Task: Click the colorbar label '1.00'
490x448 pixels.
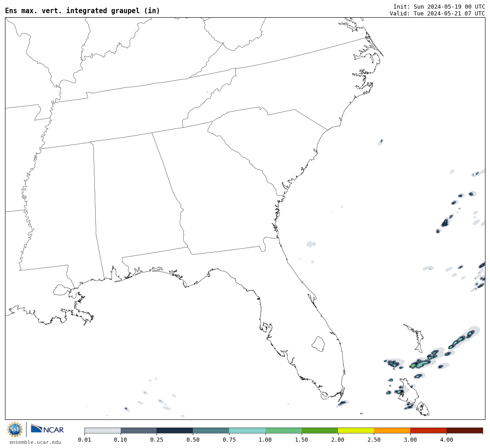Action: (265, 439)
